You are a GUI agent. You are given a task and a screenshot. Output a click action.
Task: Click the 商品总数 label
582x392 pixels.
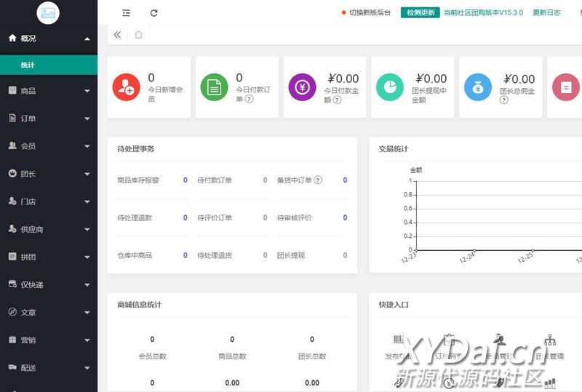click(x=232, y=356)
